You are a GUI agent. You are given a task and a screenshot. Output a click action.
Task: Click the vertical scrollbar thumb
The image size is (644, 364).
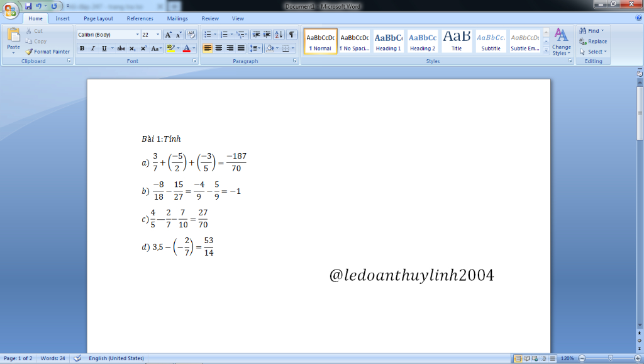640,113
